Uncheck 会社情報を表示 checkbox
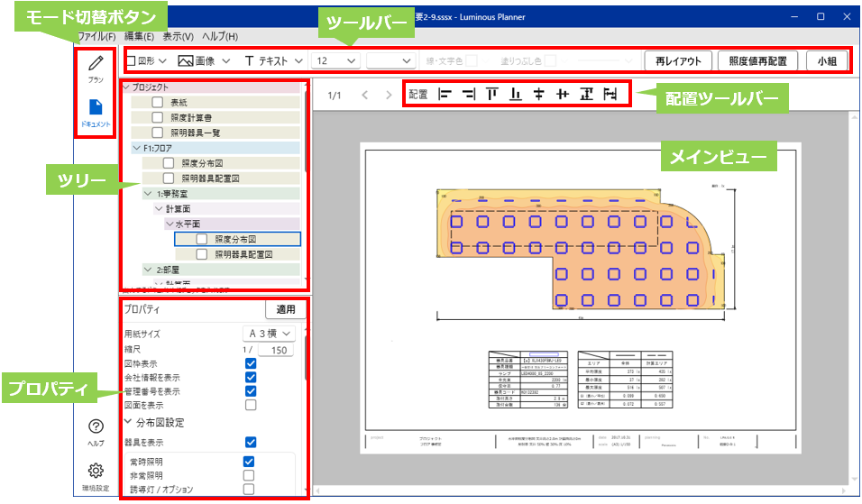The height and width of the screenshot is (504, 862). pos(251,378)
